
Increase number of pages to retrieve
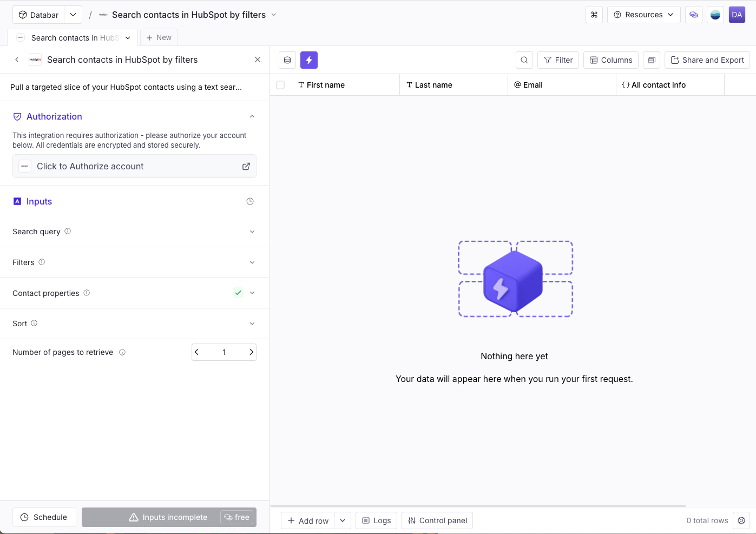pos(251,352)
